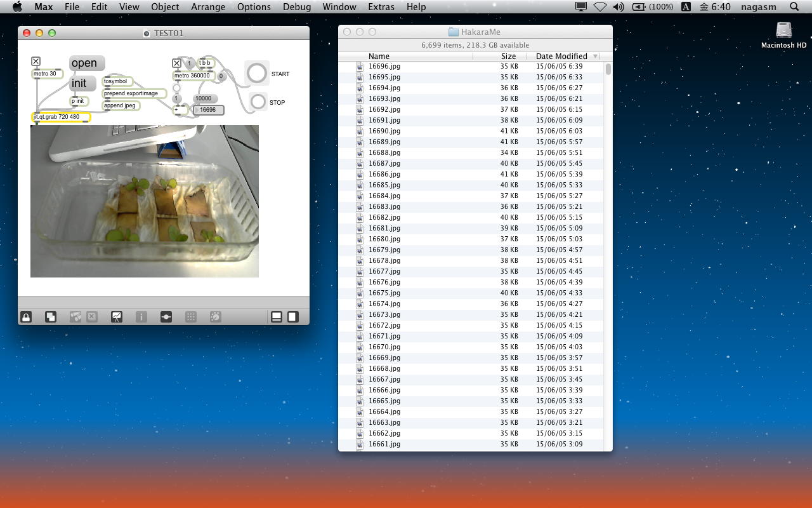This screenshot has height=508, width=812.
Task: Show right sidebar panel icon
Action: [293, 317]
